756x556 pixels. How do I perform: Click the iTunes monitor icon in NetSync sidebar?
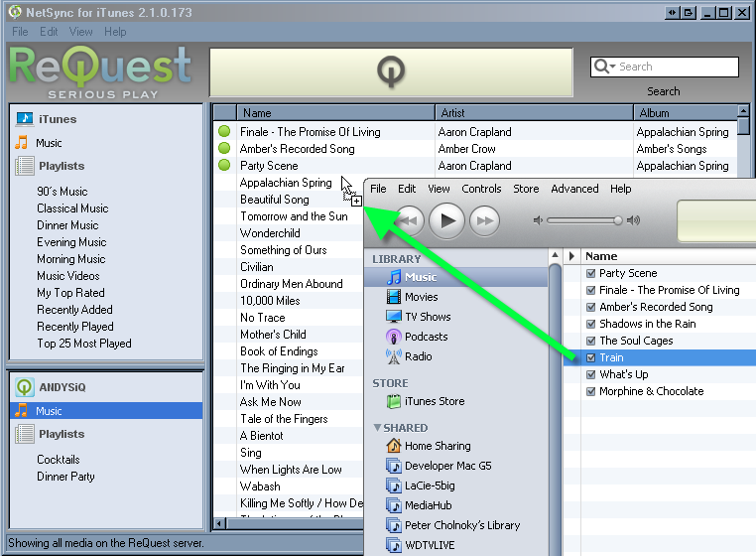point(24,118)
